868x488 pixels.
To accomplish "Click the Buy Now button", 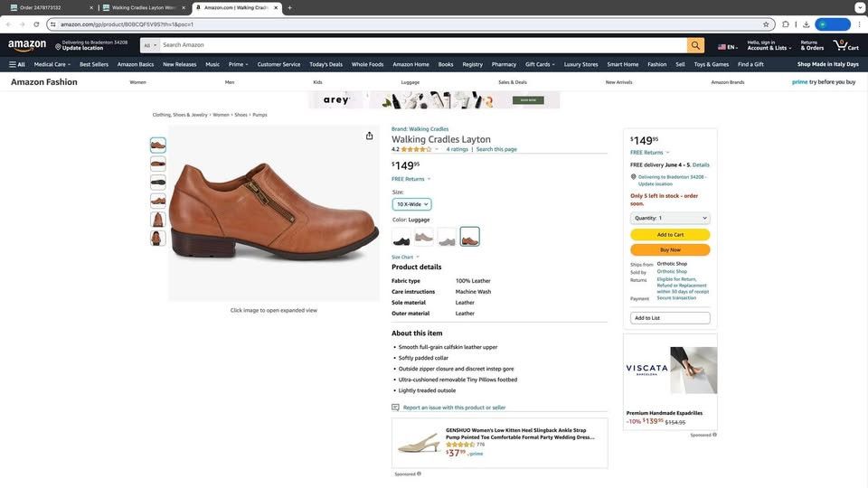I will [x=670, y=249].
